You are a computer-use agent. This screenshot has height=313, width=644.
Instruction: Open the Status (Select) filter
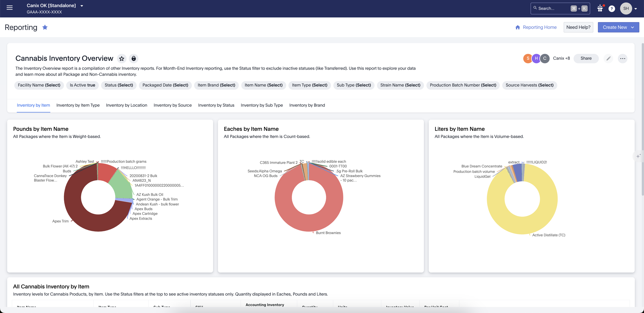tap(119, 85)
